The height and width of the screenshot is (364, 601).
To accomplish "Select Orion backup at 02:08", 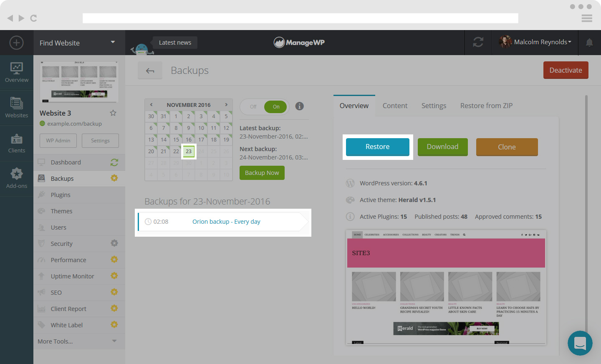I will pos(223,222).
